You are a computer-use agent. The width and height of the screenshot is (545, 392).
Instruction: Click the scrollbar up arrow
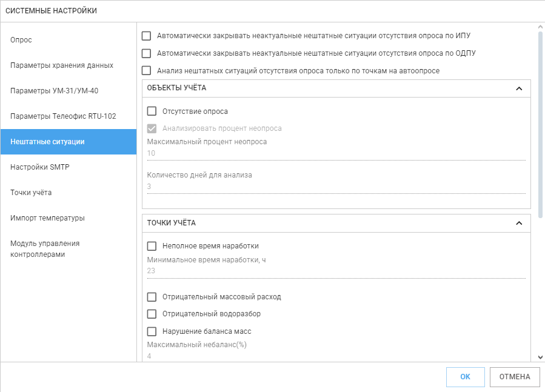(540, 27)
